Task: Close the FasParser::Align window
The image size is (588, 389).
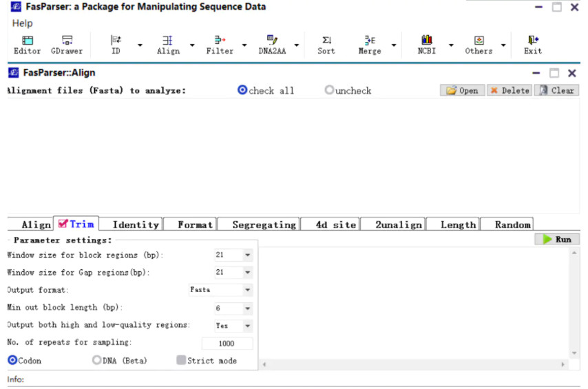Action: pyautogui.click(x=572, y=73)
